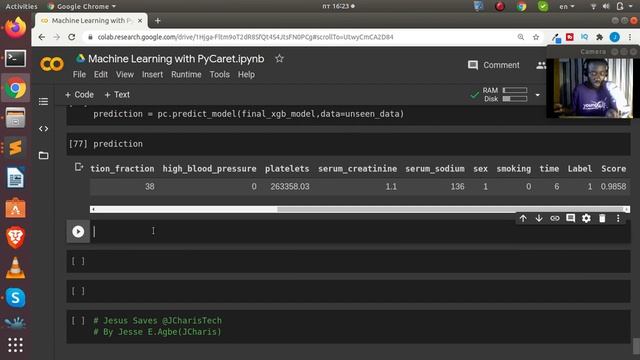This screenshot has width=640, height=360.
Task: Open the Tools menu
Action: (220, 75)
